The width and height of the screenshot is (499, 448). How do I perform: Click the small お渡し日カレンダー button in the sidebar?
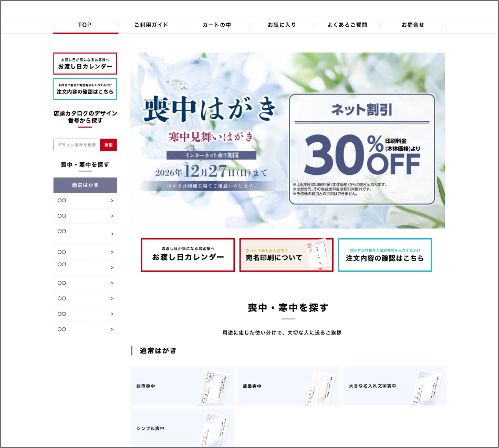tap(85, 64)
